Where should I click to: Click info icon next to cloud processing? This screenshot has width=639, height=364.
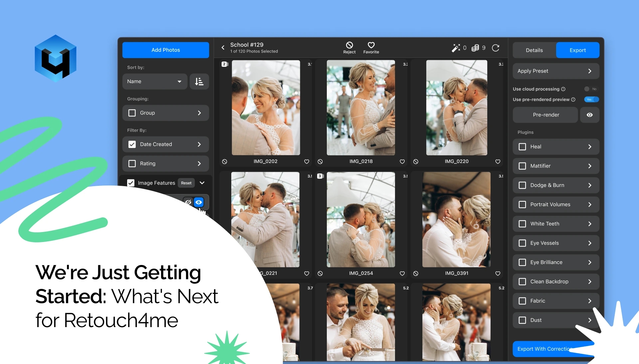click(563, 89)
